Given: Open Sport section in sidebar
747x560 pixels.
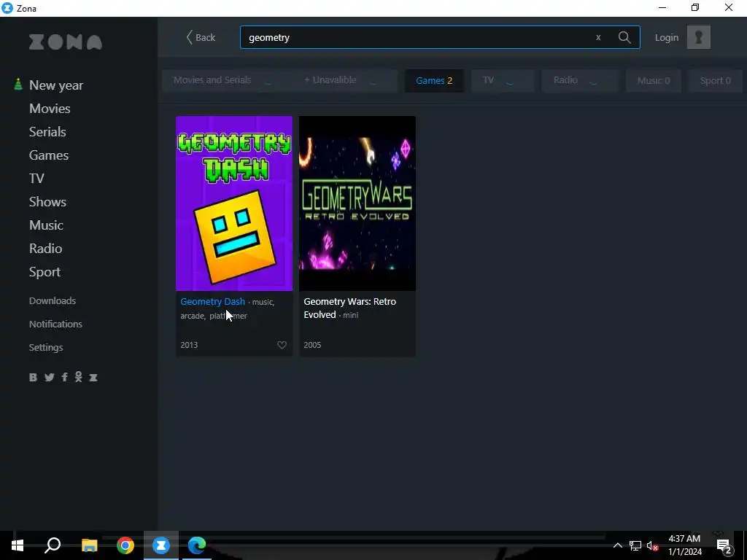Looking at the screenshot, I should tap(44, 272).
